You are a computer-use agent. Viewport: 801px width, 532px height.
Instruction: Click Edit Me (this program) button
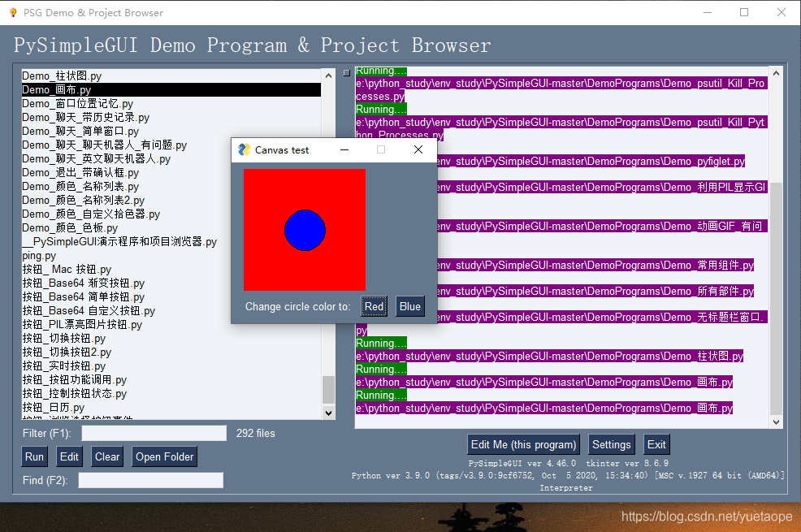point(523,444)
